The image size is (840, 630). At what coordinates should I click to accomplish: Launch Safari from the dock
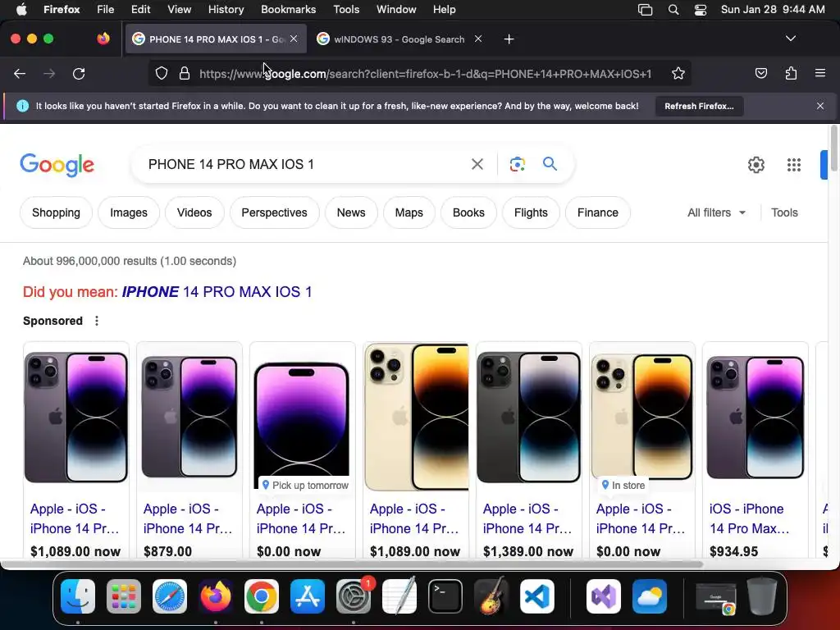(x=170, y=596)
